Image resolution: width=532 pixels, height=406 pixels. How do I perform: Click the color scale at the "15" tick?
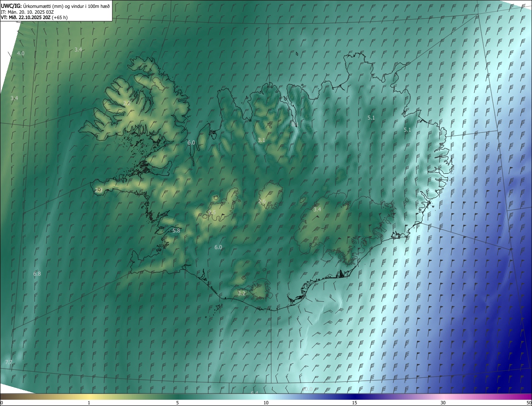(x=355, y=403)
